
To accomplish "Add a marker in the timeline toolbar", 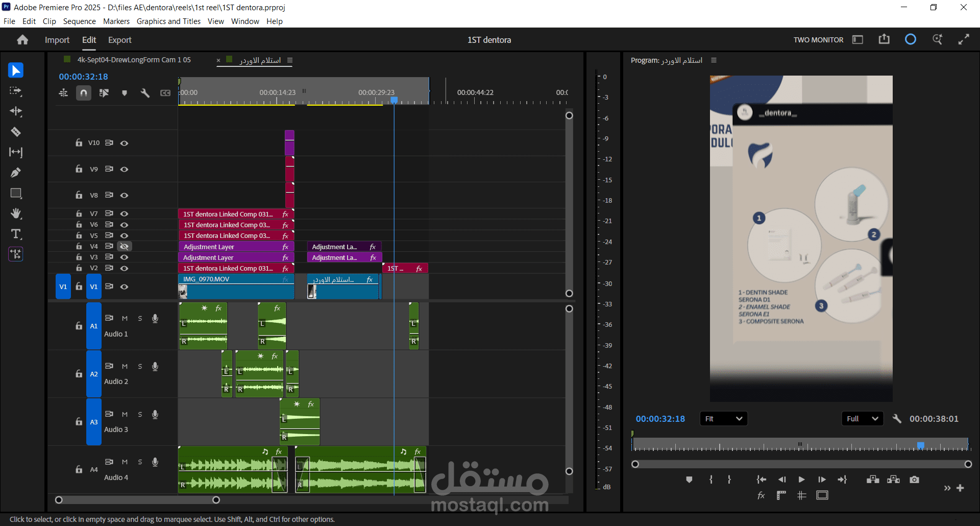I will (x=125, y=93).
